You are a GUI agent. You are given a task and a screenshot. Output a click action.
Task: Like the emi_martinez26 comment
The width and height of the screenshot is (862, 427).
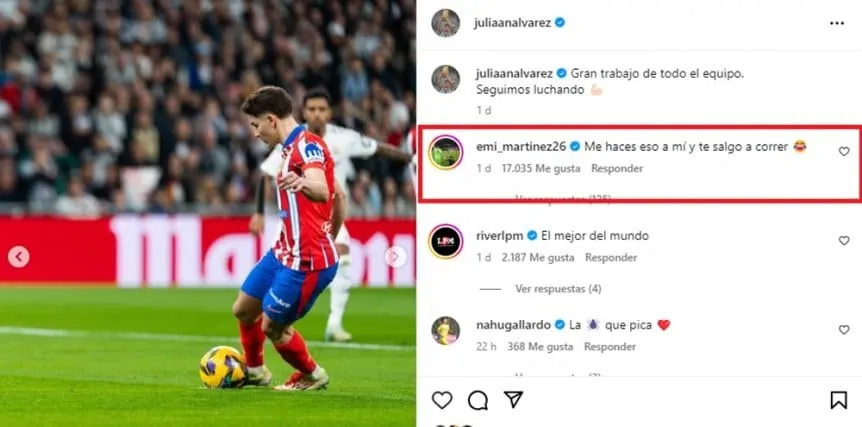tap(844, 151)
